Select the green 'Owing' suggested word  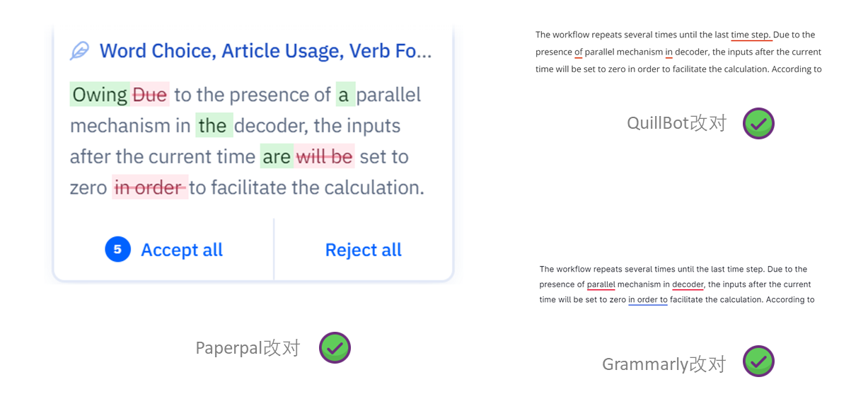pos(100,95)
